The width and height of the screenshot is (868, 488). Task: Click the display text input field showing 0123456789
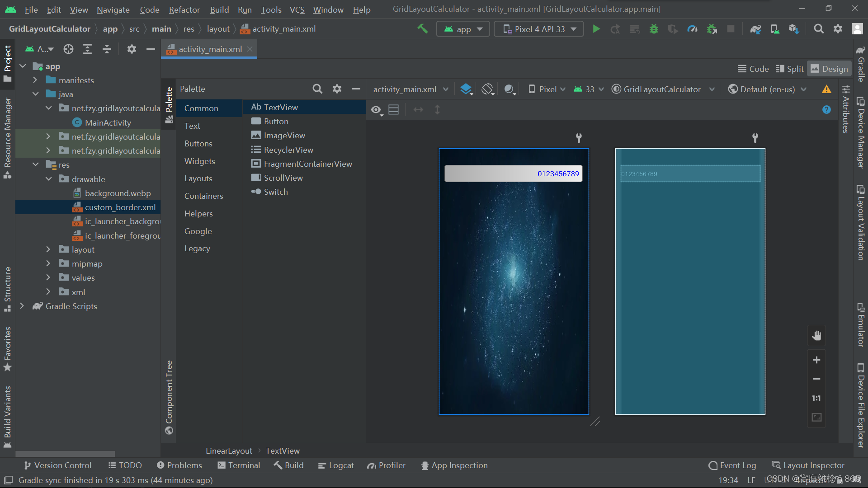(x=514, y=174)
